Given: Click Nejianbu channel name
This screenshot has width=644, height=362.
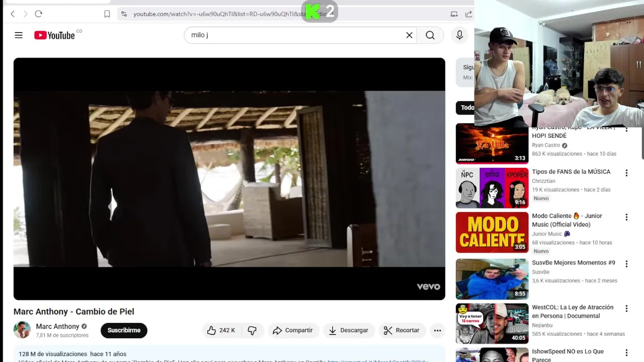Looking at the screenshot, I should point(542,325).
